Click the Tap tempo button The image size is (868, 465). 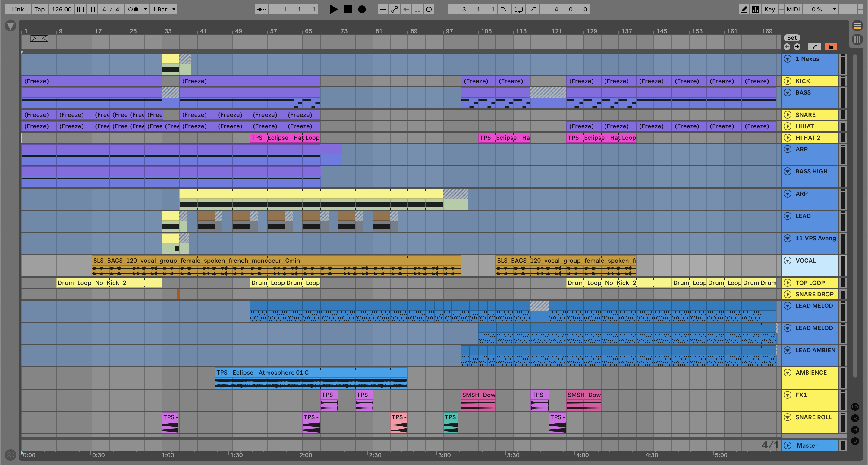point(39,9)
